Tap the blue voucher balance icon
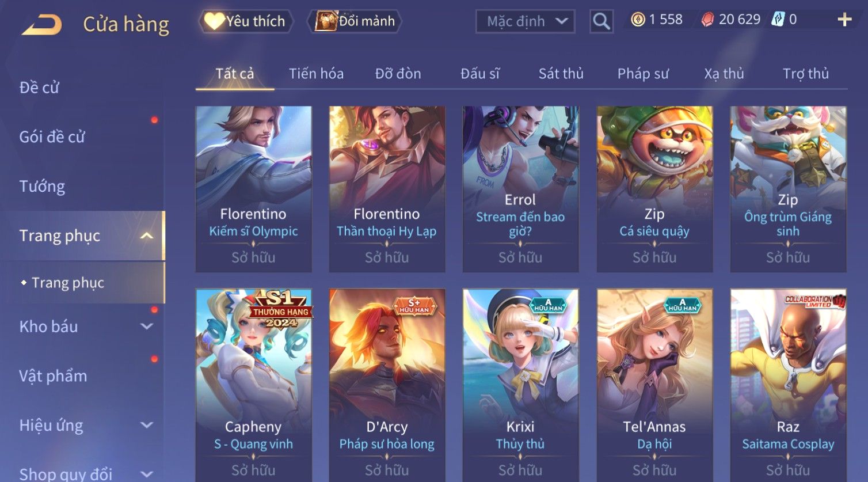The height and width of the screenshot is (482, 868). (x=778, y=20)
